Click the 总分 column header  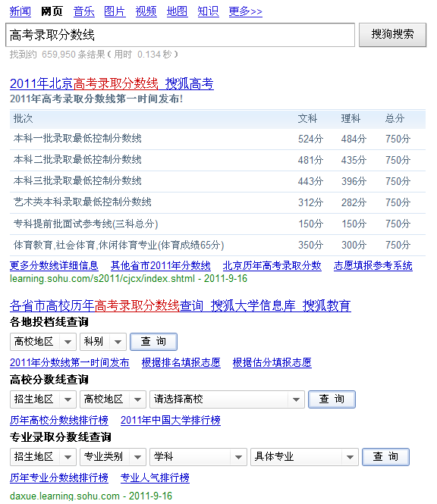click(395, 118)
